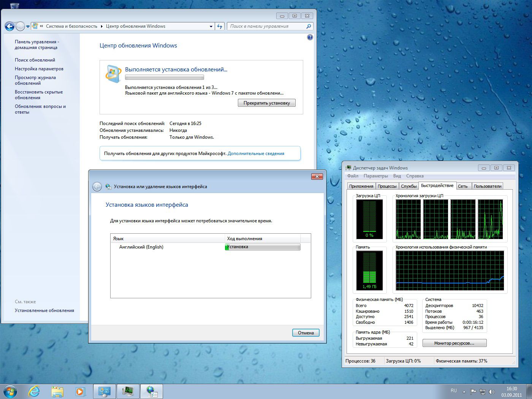Open the 'Справка' menu in Task Manager
The image size is (532, 399).
[x=415, y=176]
